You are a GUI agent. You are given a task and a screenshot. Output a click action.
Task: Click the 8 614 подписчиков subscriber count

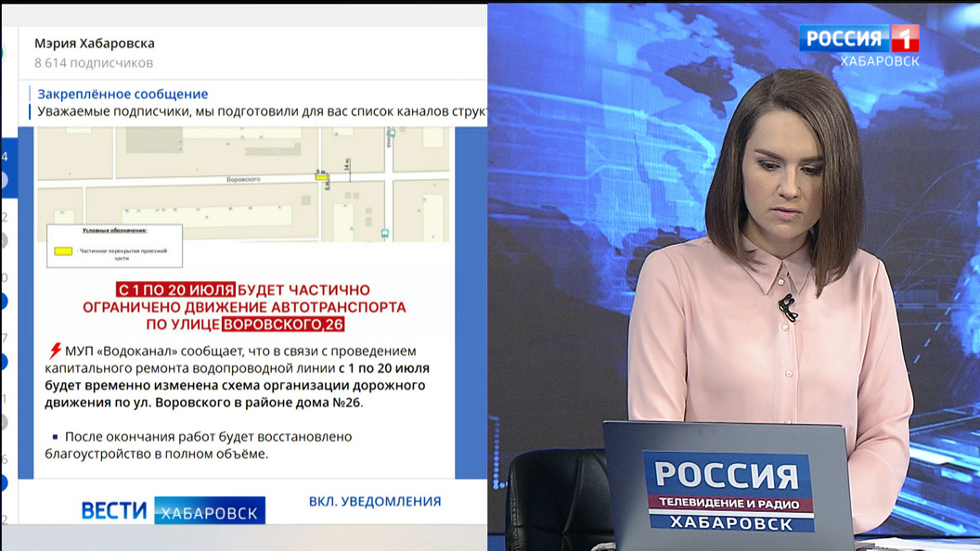(x=94, y=63)
